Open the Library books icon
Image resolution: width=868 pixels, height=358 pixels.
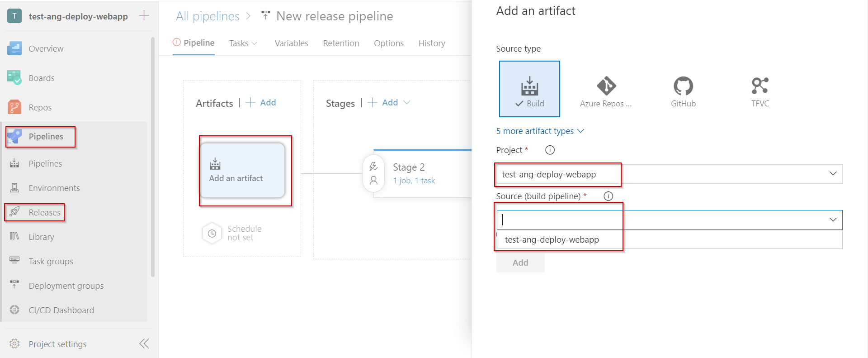(14, 236)
